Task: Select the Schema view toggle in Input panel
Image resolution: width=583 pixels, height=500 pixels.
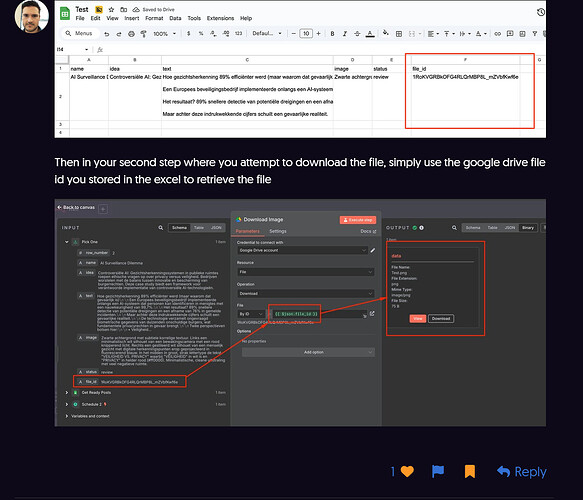Action: 179,228
